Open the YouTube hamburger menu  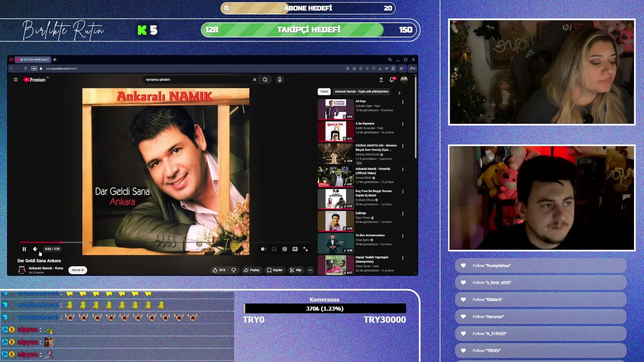pos(16,79)
